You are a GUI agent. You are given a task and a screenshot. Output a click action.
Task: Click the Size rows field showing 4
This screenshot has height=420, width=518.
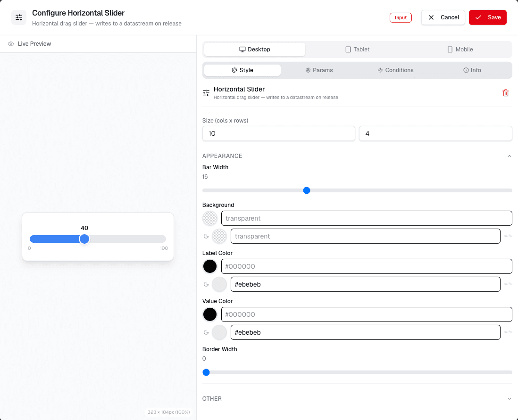(x=435, y=133)
